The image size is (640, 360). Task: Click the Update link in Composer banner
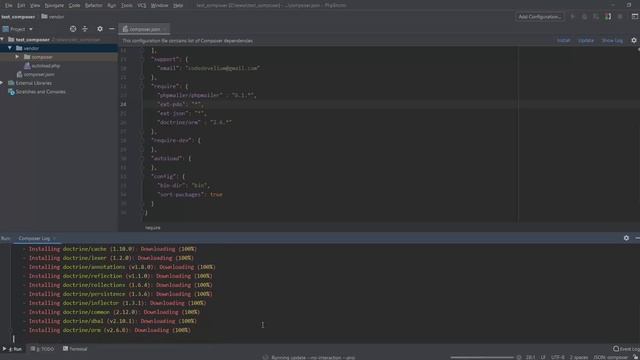pyautogui.click(x=586, y=40)
